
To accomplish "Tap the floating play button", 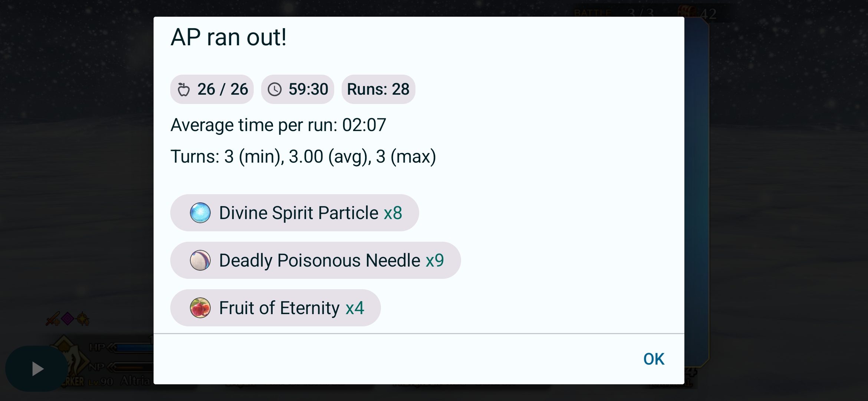I will (x=37, y=369).
